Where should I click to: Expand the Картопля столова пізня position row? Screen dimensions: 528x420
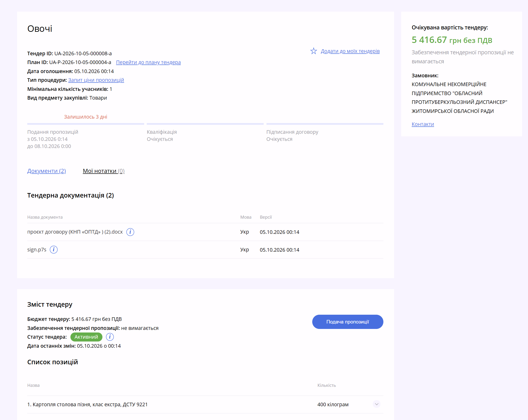(376, 404)
